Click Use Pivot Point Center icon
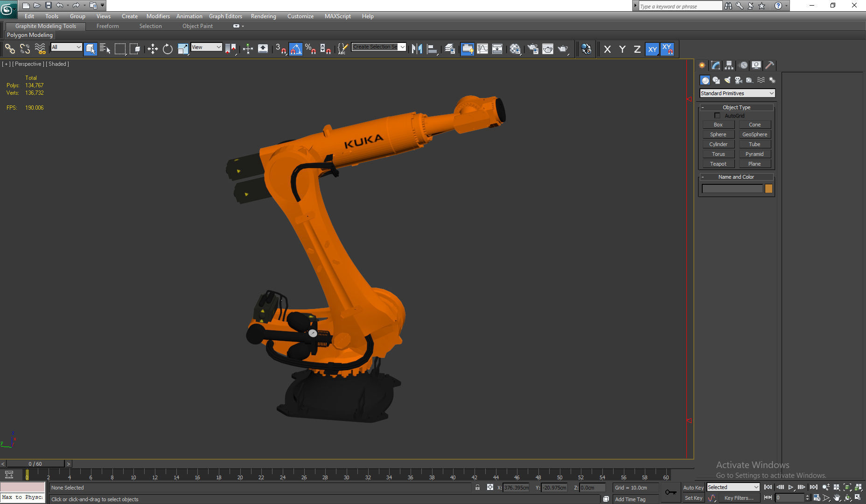The image size is (866, 504). tap(230, 49)
